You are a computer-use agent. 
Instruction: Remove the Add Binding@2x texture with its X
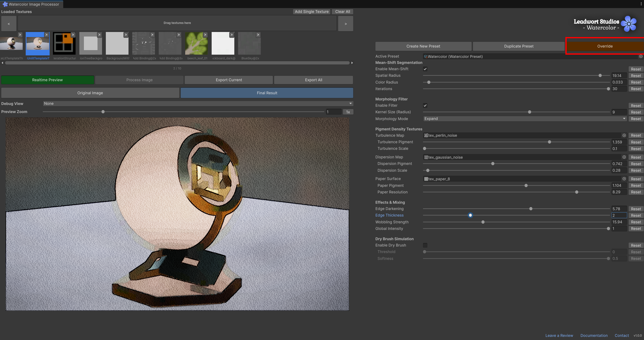tap(152, 35)
